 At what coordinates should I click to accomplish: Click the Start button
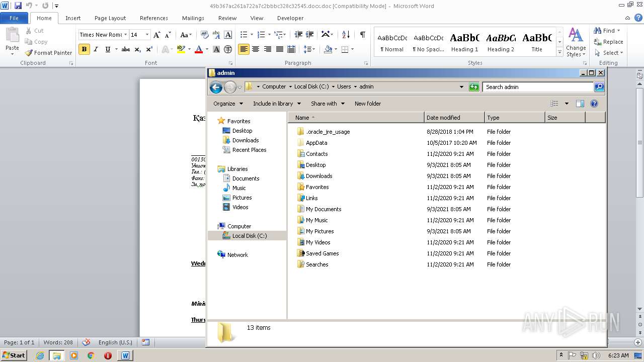point(14,355)
